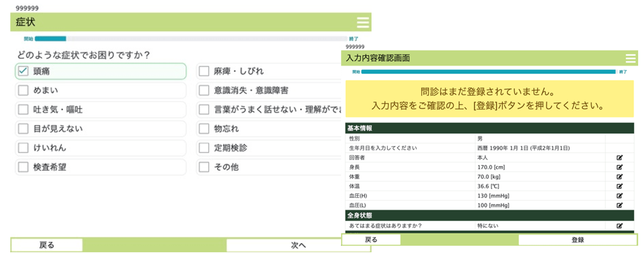Image resolution: width=644 pixels, height=254 pixels.
Task: Uncheck the 頭痛 checkbox
Action: coord(23,71)
